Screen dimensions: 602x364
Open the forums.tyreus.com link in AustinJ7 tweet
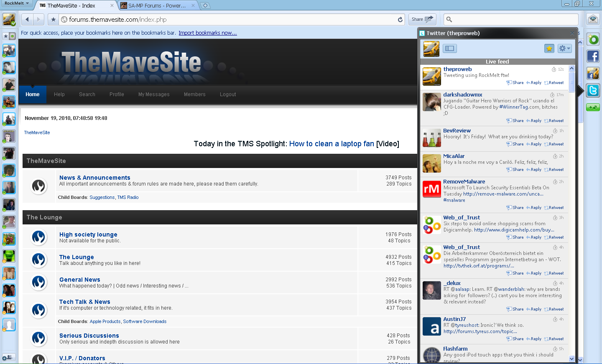click(x=480, y=331)
